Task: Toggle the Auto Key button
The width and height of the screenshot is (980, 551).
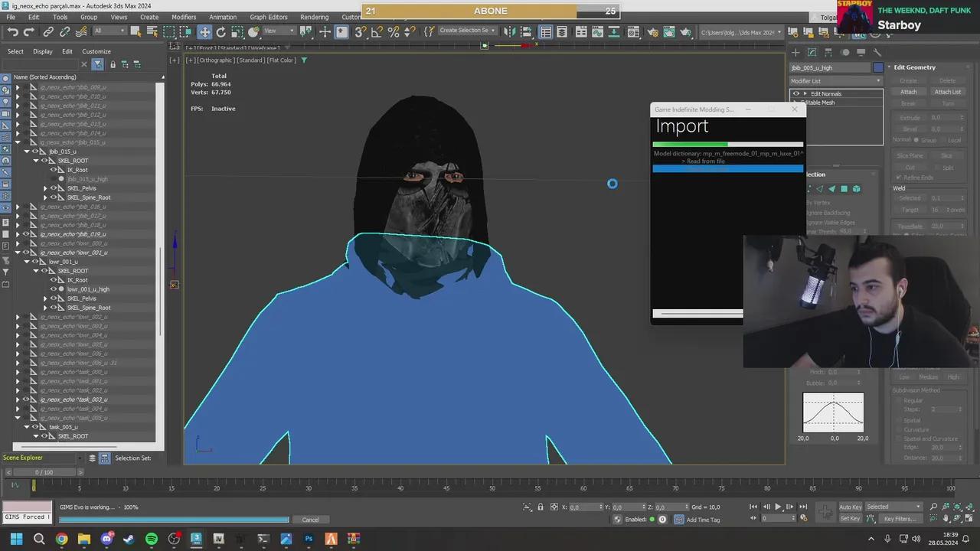Action: click(x=850, y=507)
